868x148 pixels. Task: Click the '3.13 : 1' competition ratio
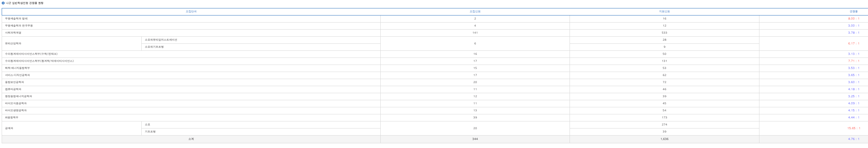coord(853,54)
